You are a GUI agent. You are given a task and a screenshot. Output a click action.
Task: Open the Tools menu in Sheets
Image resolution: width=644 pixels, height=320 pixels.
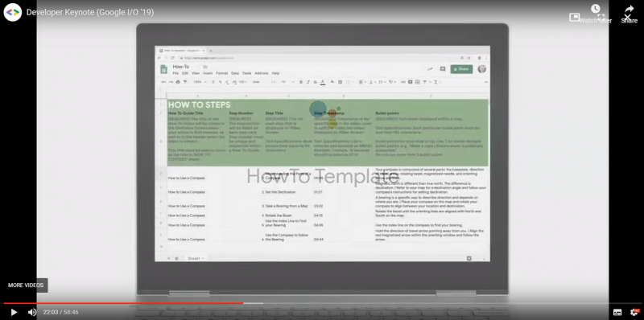[x=247, y=73]
